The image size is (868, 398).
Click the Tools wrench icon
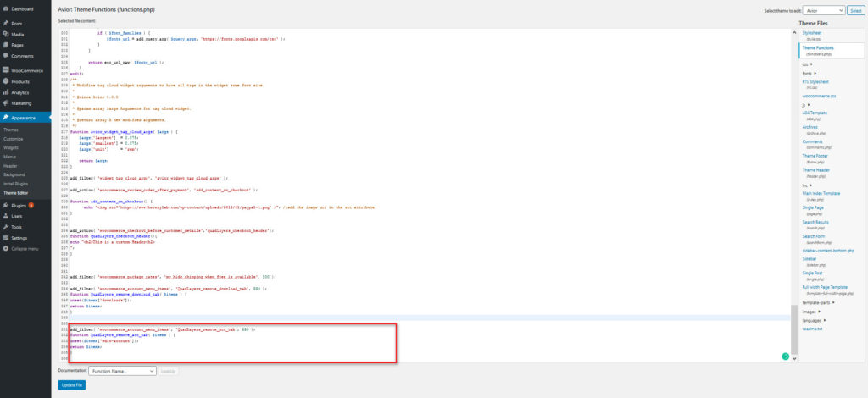[x=6, y=227]
